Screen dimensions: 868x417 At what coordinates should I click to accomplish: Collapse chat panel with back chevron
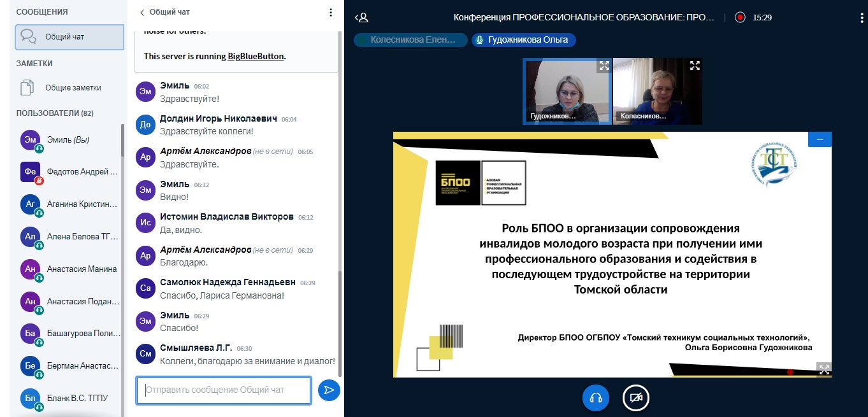click(142, 12)
